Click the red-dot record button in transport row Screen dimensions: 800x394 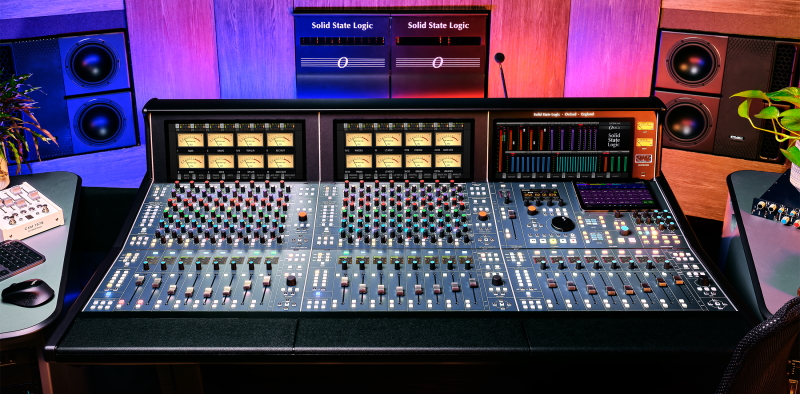click(573, 241)
